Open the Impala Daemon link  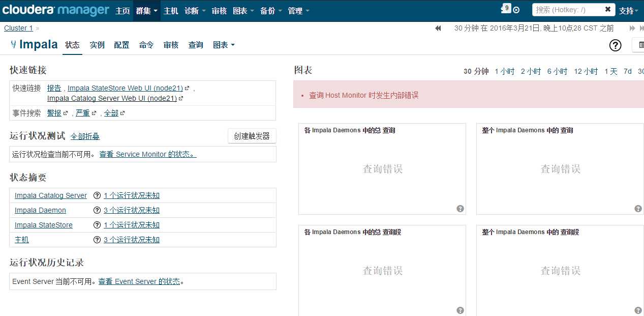[x=40, y=210]
